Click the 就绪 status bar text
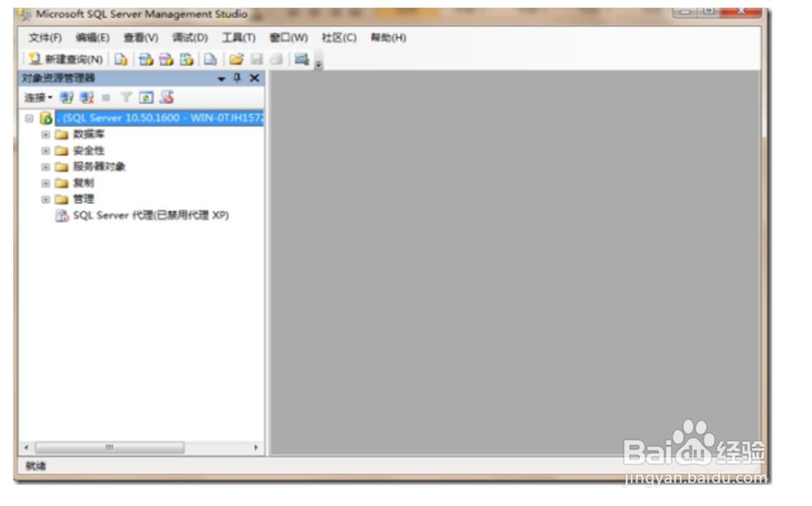 point(36,466)
